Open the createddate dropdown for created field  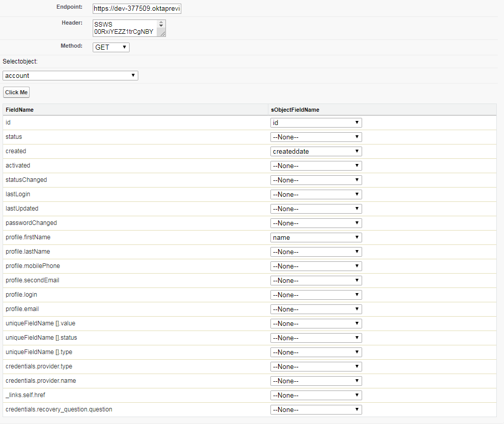point(316,151)
